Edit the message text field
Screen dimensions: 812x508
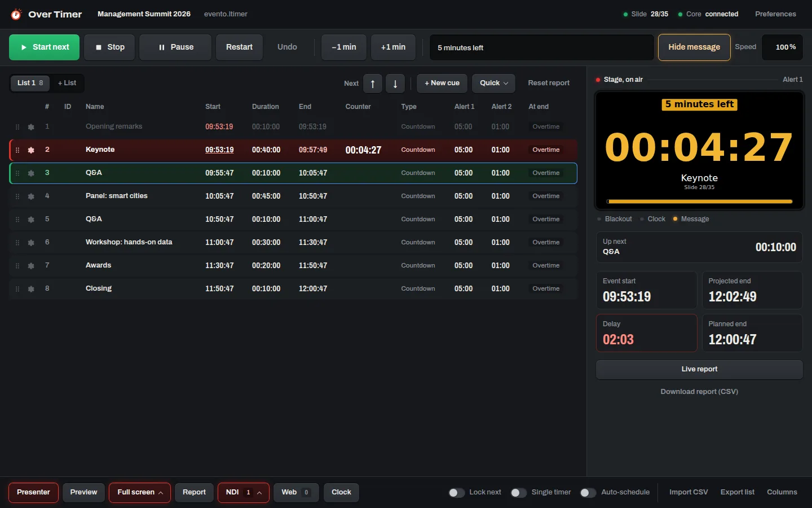[542, 47]
